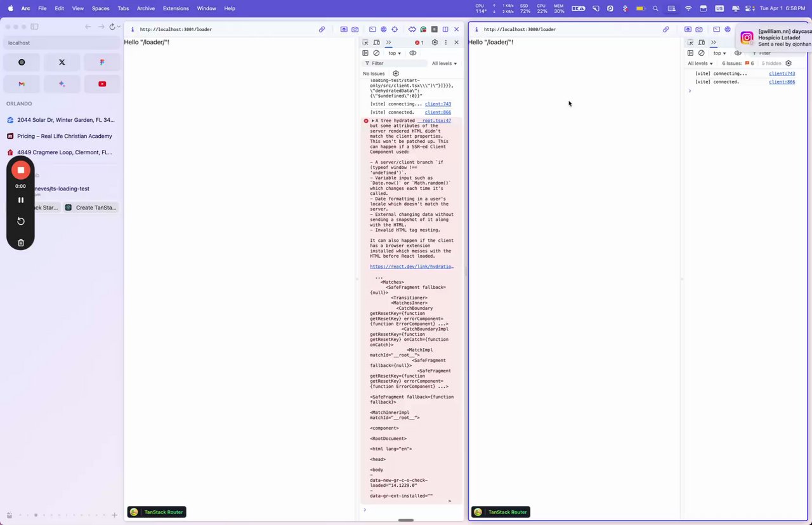Viewport: 812px width, 525px height.
Task: Open TanStack Router devtools in left pane
Action: [157, 512]
